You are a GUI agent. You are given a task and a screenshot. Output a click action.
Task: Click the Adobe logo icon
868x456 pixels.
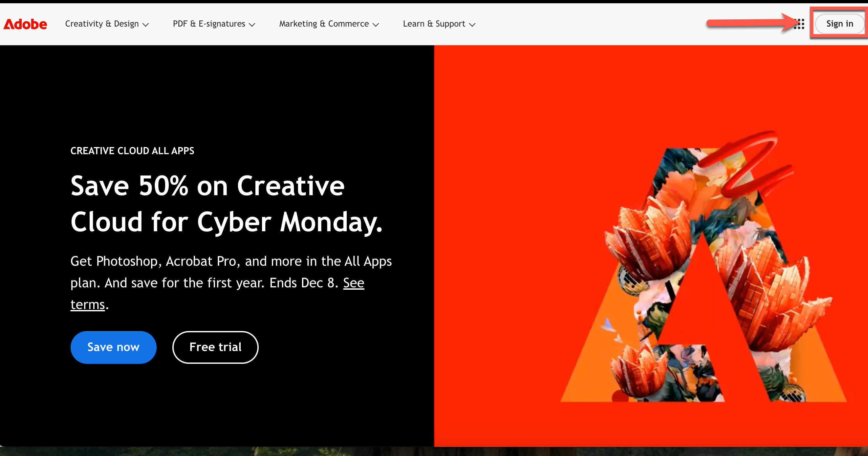click(26, 24)
